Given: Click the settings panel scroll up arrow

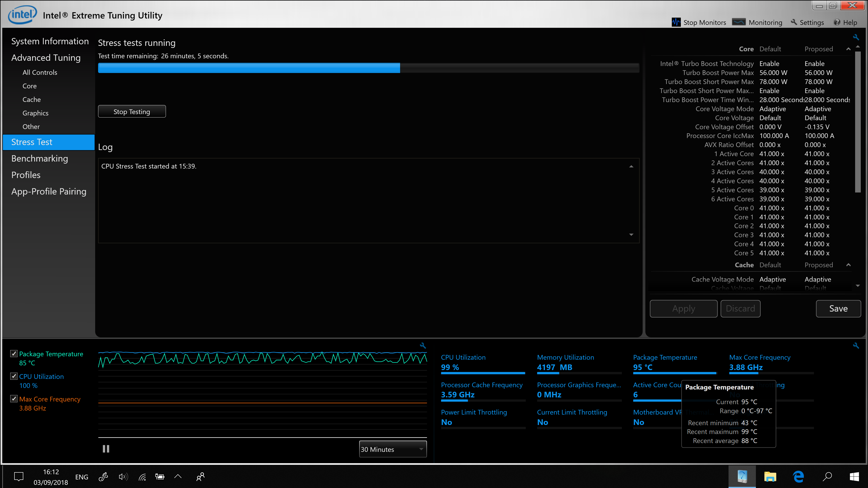Looking at the screenshot, I should pos(858,47).
